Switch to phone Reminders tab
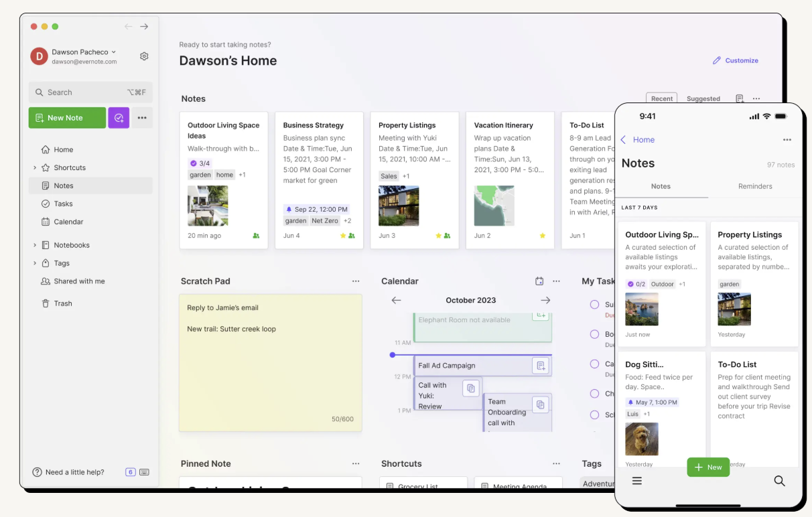The width and height of the screenshot is (812, 517). coord(755,186)
